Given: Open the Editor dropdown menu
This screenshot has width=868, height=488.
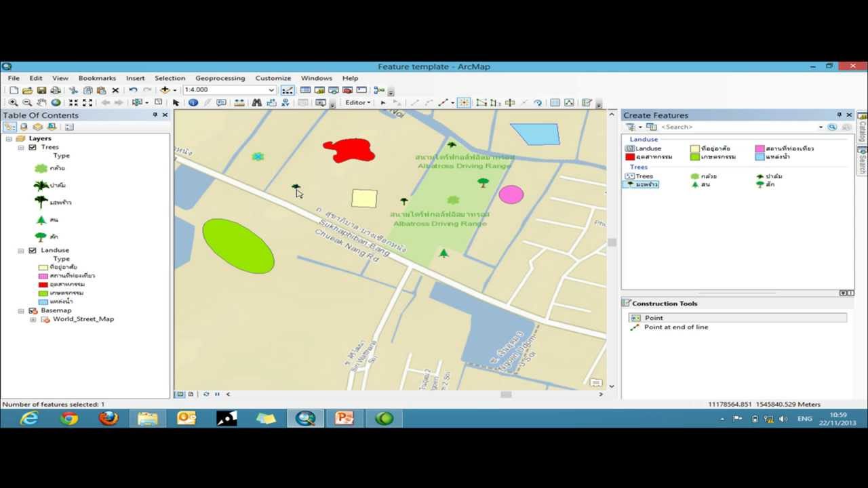Looking at the screenshot, I should (x=357, y=102).
